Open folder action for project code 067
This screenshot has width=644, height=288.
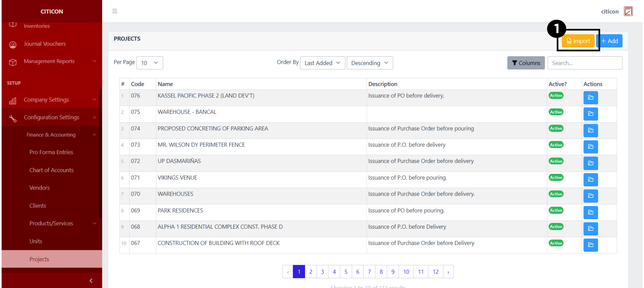tap(590, 245)
